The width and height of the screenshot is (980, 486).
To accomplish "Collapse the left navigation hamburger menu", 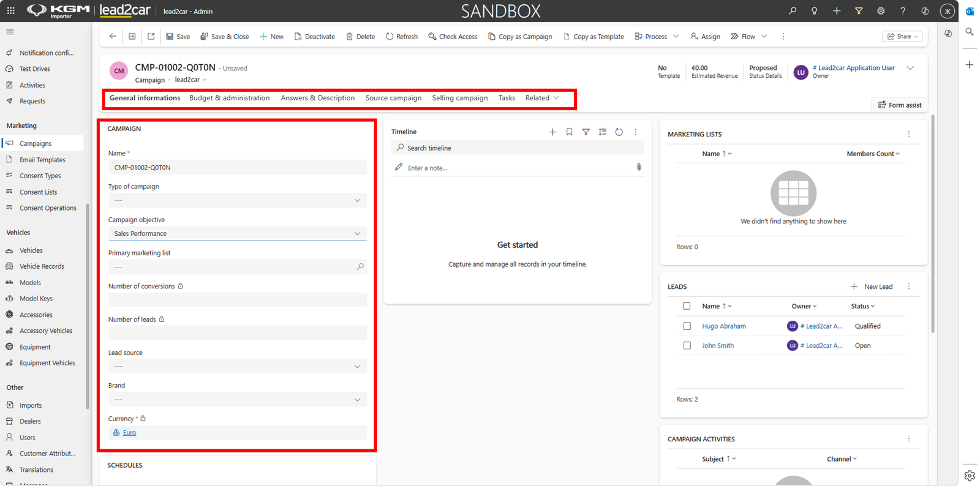I will 10,32.
